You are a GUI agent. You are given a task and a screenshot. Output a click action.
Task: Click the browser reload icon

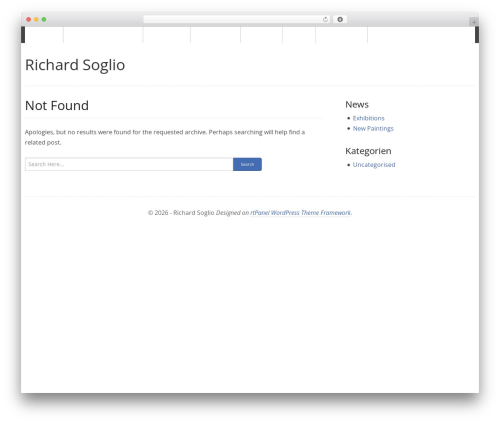[x=325, y=20]
